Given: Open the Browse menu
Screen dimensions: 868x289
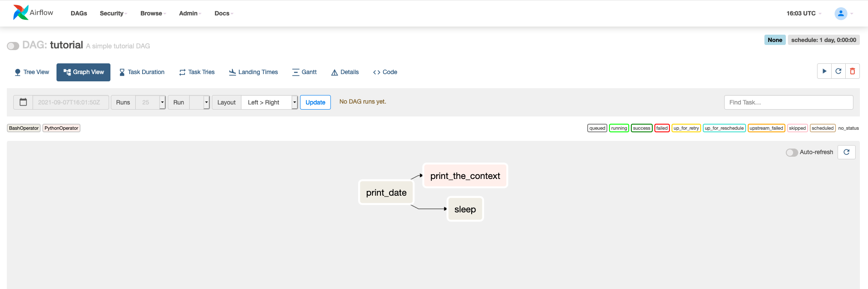Looking at the screenshot, I should 153,13.
